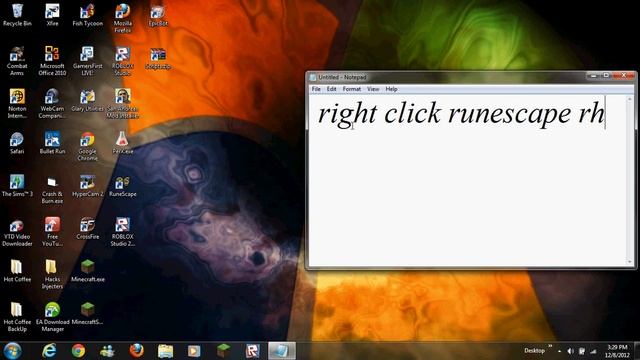Open the clock showing 3:29 PM
Image resolution: width=640 pixels, height=360 pixels.
(617, 351)
